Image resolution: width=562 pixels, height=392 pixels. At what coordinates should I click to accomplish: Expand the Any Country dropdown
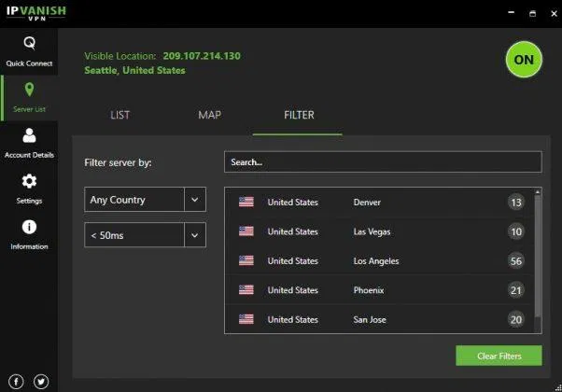(195, 199)
